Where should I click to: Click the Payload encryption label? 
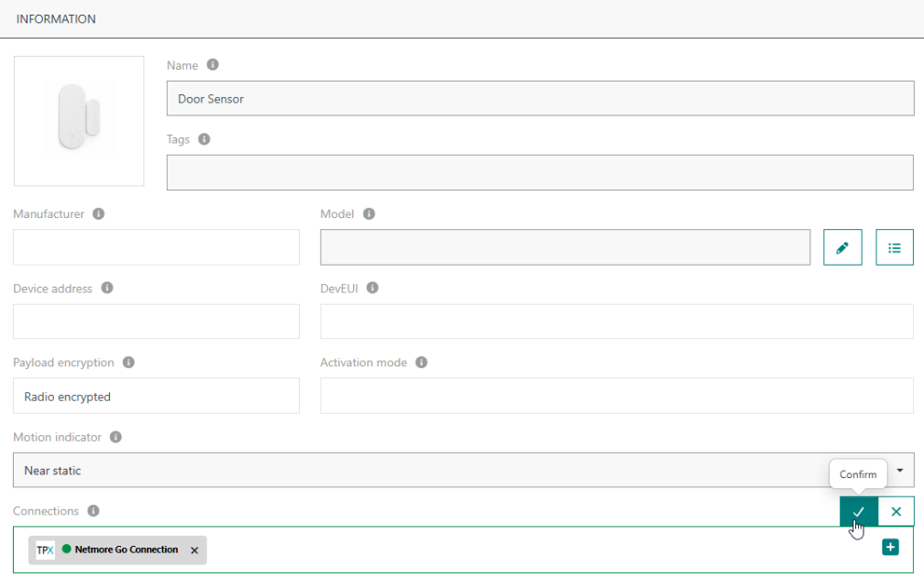tap(63, 363)
